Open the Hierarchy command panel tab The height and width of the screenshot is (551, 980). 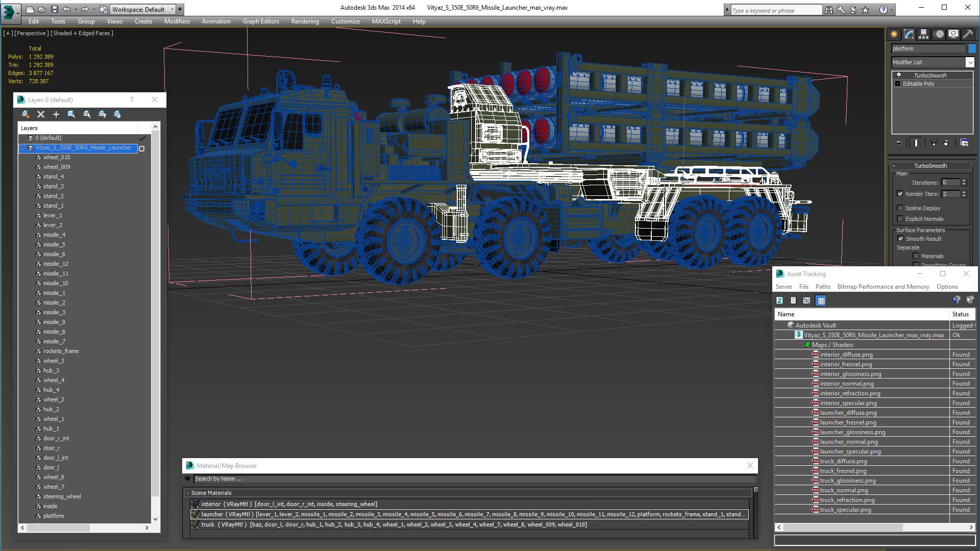click(x=923, y=34)
